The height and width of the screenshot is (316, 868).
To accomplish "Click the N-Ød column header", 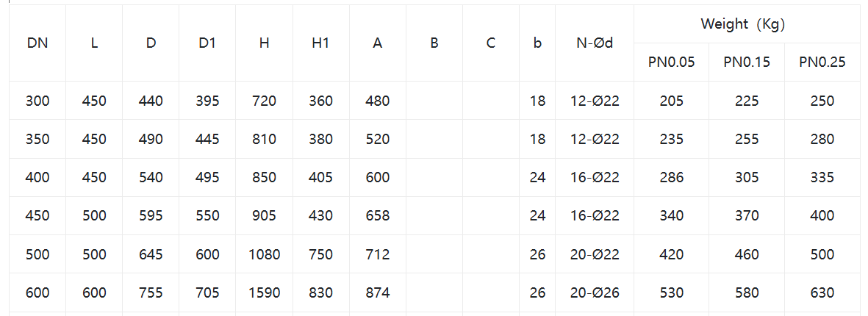I will [x=595, y=43].
